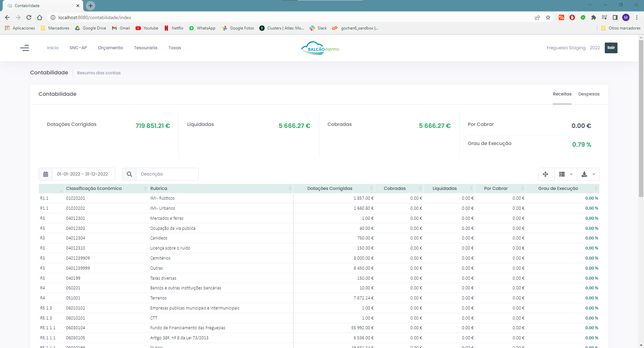The width and height of the screenshot is (644, 348).
Task: Select the Mercados e feiras row
Action: coord(319,218)
